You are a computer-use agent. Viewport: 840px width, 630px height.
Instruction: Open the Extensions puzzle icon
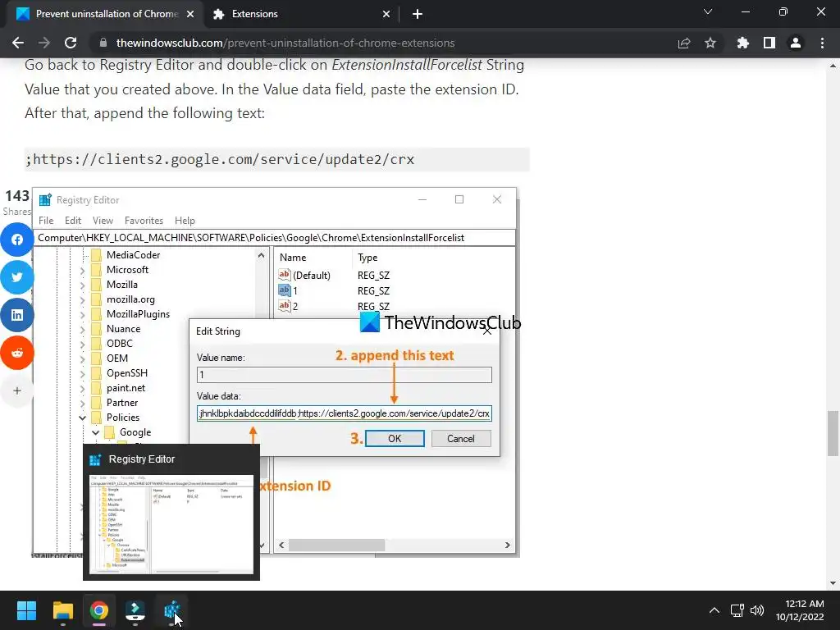(x=742, y=43)
